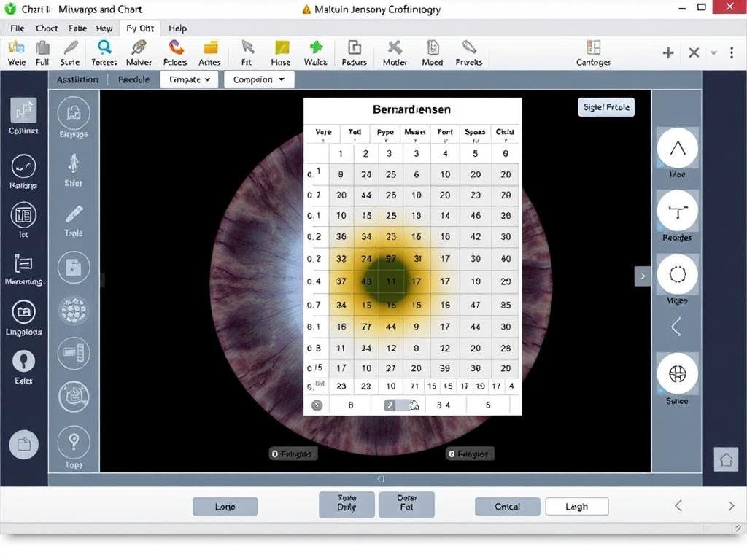This screenshot has height=560, width=747.
Task: Toggle the Asstlition view mode
Action: coord(77,79)
